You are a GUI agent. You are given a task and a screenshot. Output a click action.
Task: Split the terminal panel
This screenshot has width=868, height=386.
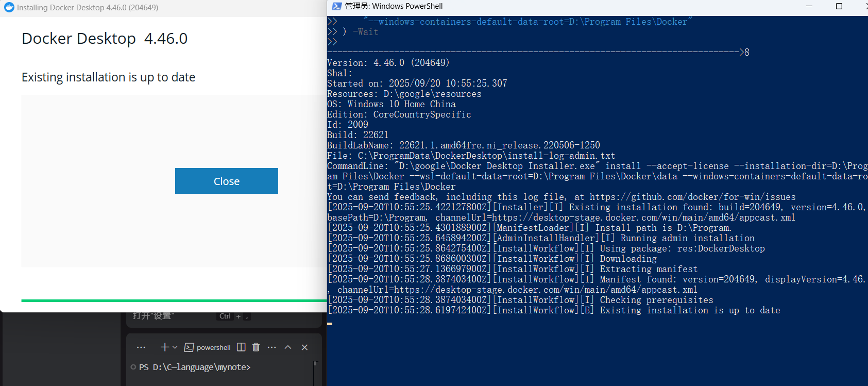click(x=241, y=347)
